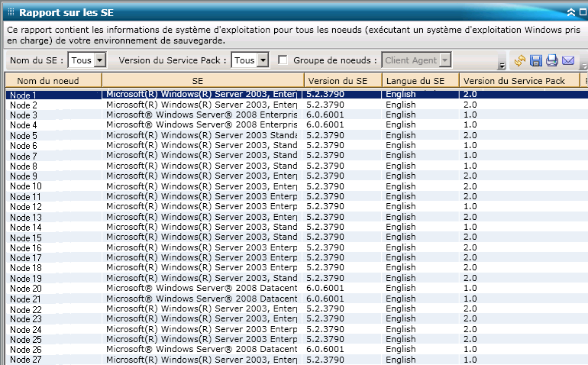
Task: Sort by Nom du noeud column header
Action: tap(53, 81)
